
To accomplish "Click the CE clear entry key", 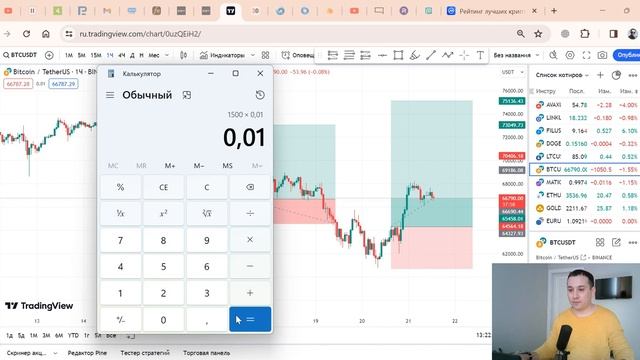I will click(x=163, y=187).
